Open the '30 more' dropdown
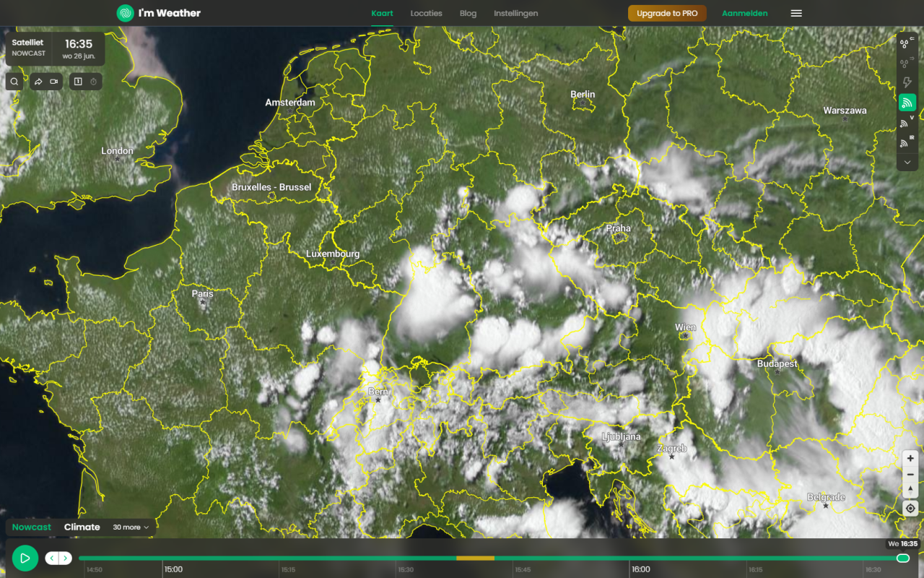 pos(131,527)
